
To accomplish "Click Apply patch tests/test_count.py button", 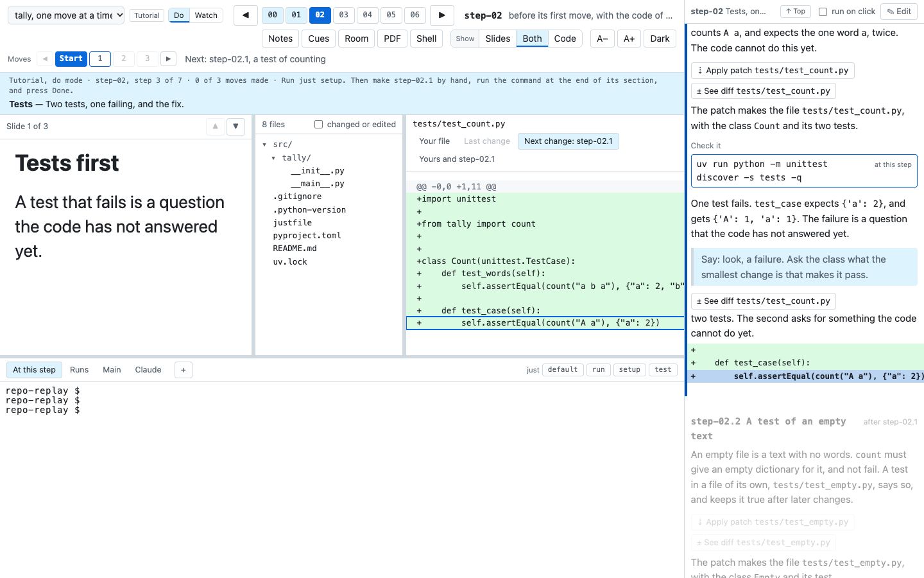I will pos(773,71).
